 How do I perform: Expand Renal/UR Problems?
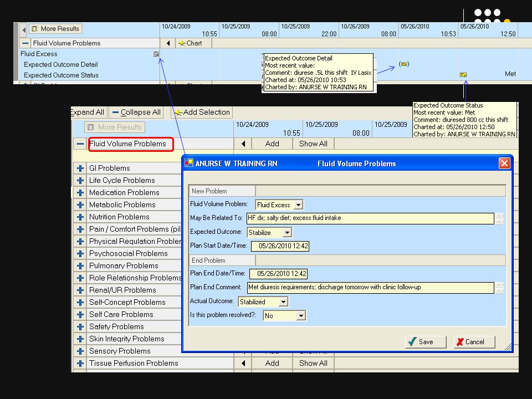pos(80,290)
